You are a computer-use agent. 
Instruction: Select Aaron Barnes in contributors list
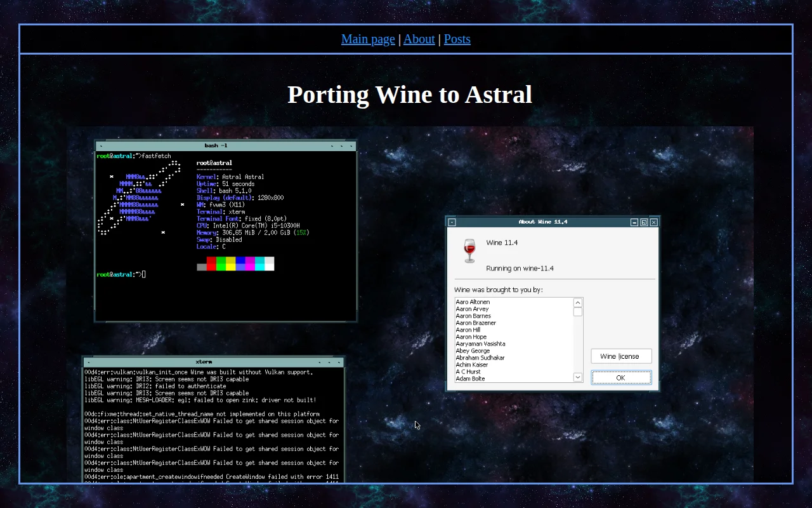point(473,316)
